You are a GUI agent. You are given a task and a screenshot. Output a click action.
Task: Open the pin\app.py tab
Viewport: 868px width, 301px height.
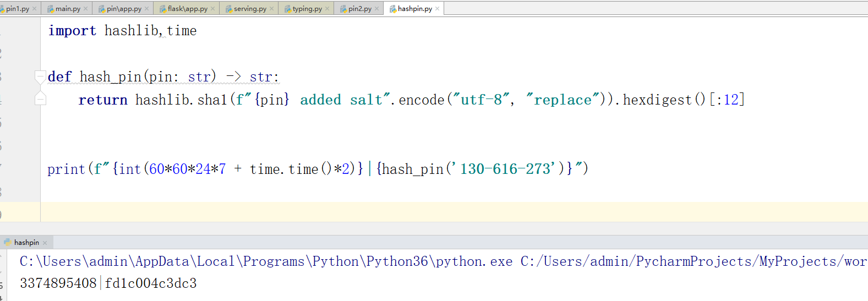tap(123, 9)
